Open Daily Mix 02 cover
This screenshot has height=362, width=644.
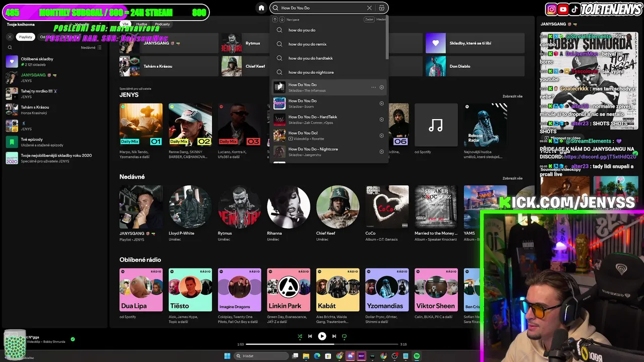pyautogui.click(x=190, y=125)
